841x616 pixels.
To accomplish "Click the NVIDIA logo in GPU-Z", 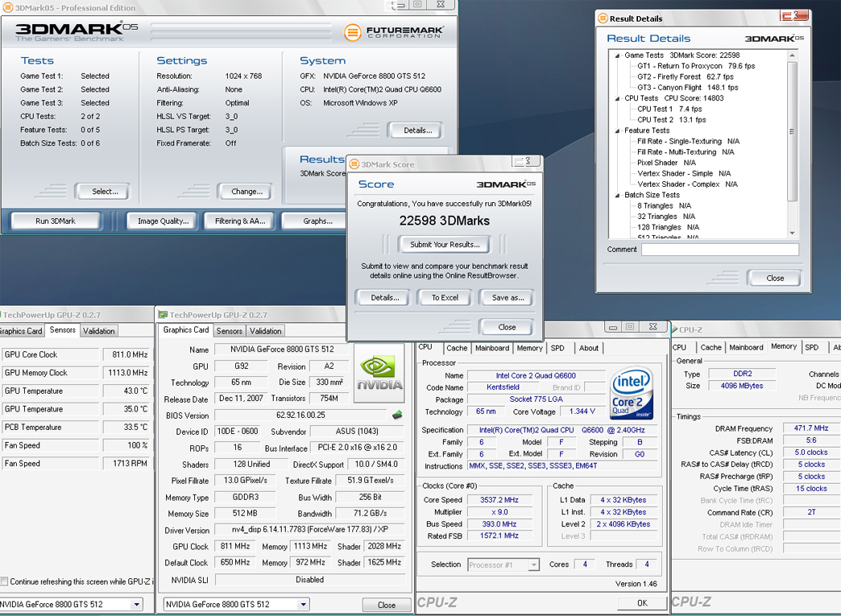I will (x=379, y=374).
